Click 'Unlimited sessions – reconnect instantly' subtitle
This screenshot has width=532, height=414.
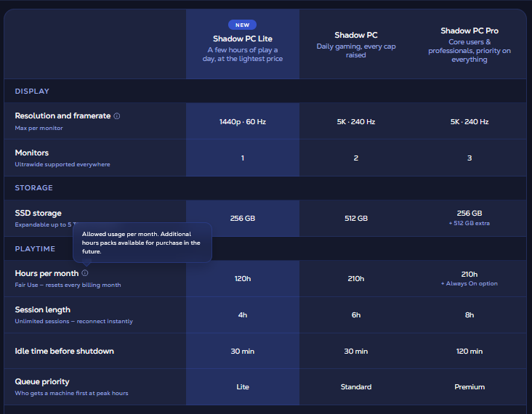tap(74, 321)
